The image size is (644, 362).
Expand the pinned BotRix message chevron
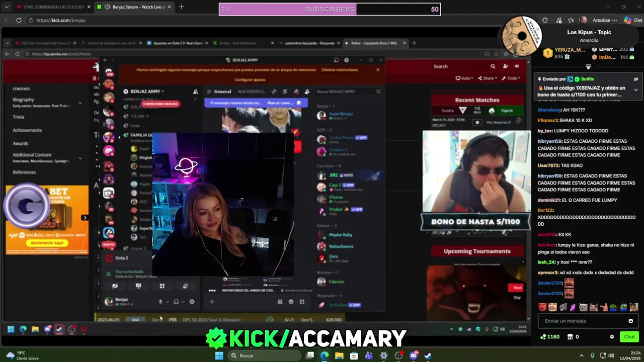635,90
